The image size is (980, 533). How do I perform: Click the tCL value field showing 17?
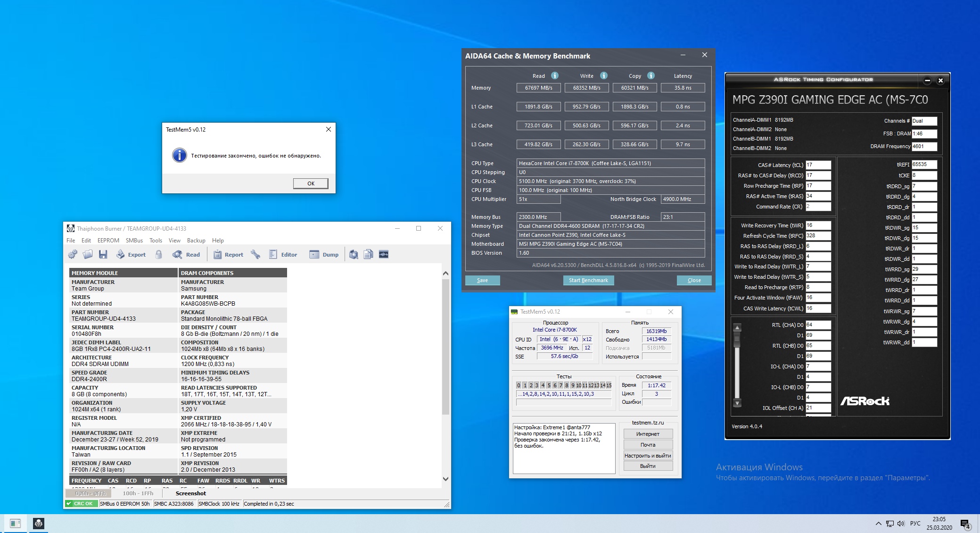818,165
